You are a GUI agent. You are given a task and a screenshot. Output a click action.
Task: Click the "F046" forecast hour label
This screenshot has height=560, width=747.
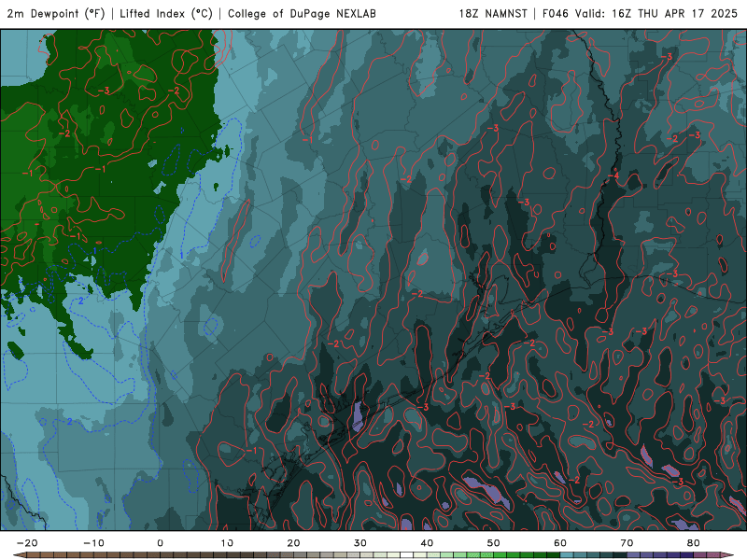[x=556, y=14]
